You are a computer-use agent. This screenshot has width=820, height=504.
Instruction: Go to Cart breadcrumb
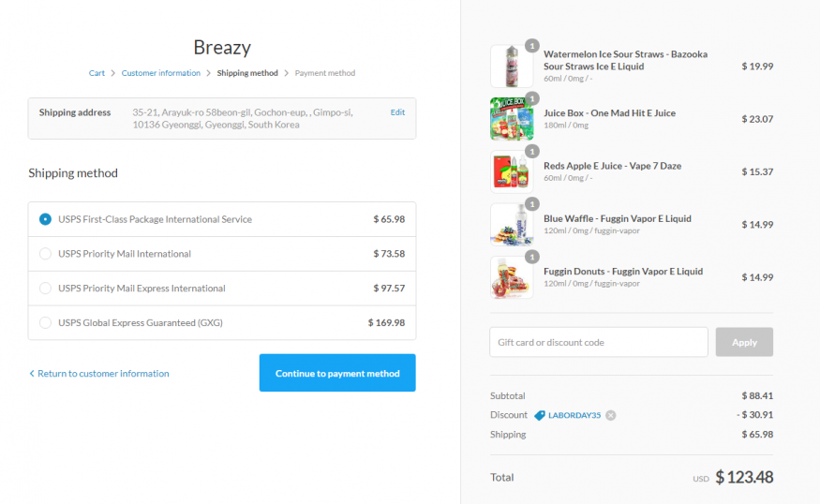pos(97,73)
